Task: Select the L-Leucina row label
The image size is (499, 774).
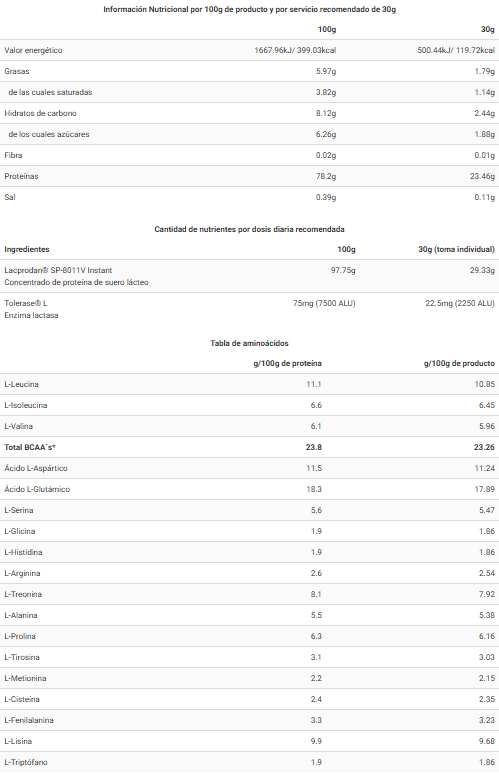Action: pyautogui.click(x=21, y=384)
